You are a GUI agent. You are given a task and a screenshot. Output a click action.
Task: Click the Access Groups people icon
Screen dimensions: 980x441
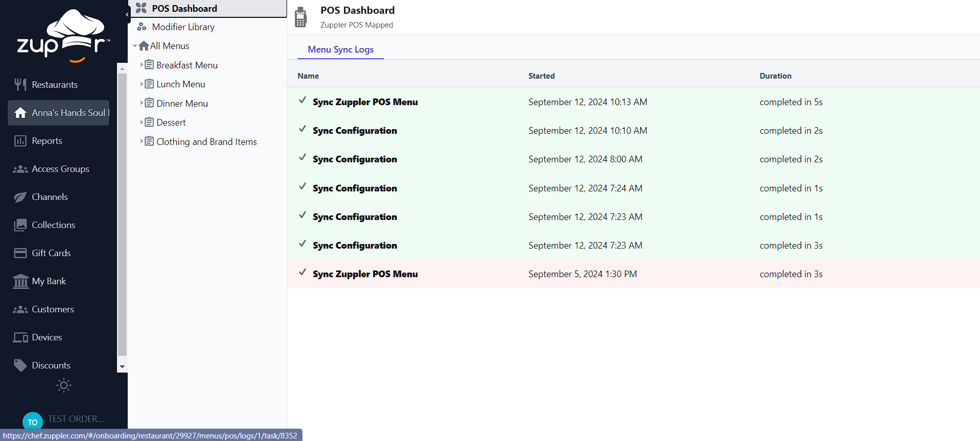pos(20,169)
